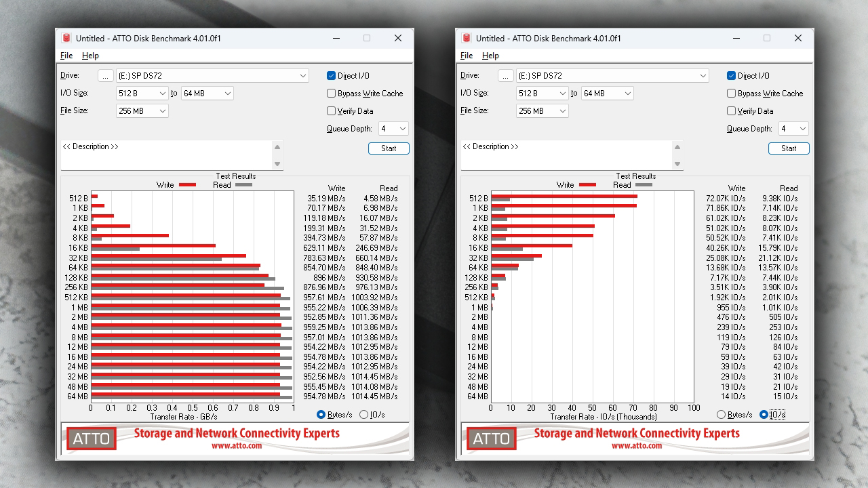Click the 505 IO/s read value
This screenshot has height=488, width=868.
784,317
